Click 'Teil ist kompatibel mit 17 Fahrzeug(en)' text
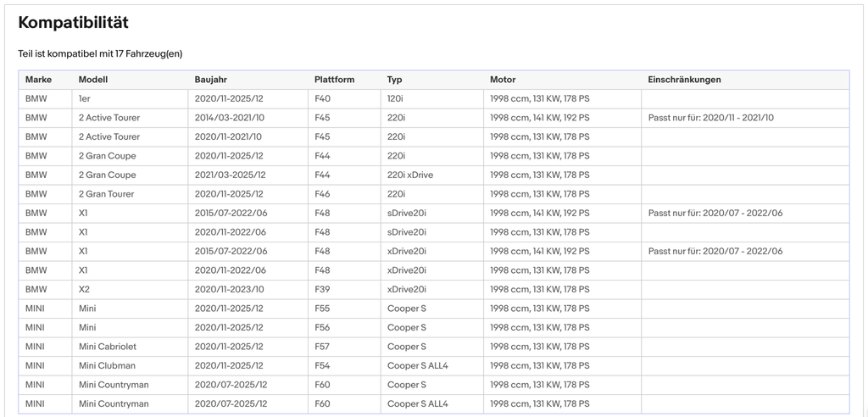The image size is (868, 417). [100, 53]
